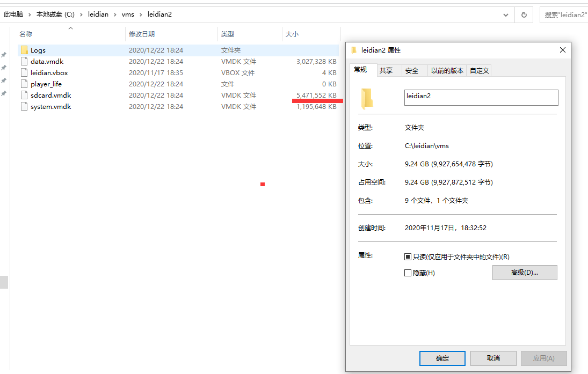Toggle the 只读 read-only checkbox
Image resolution: width=588 pixels, height=374 pixels.
click(x=408, y=257)
